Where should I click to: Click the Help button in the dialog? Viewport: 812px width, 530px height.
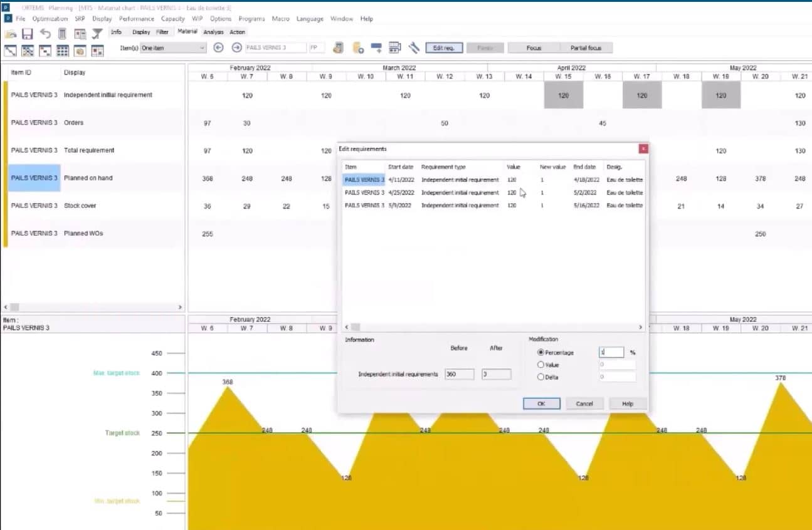628,404
